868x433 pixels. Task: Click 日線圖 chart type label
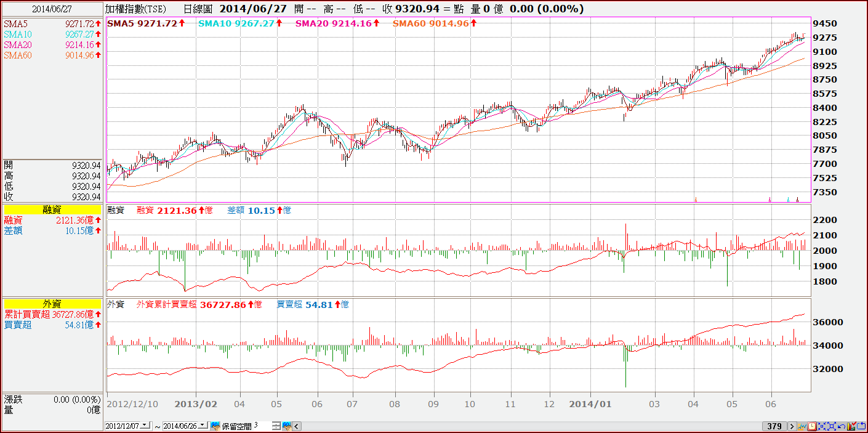pos(197,9)
